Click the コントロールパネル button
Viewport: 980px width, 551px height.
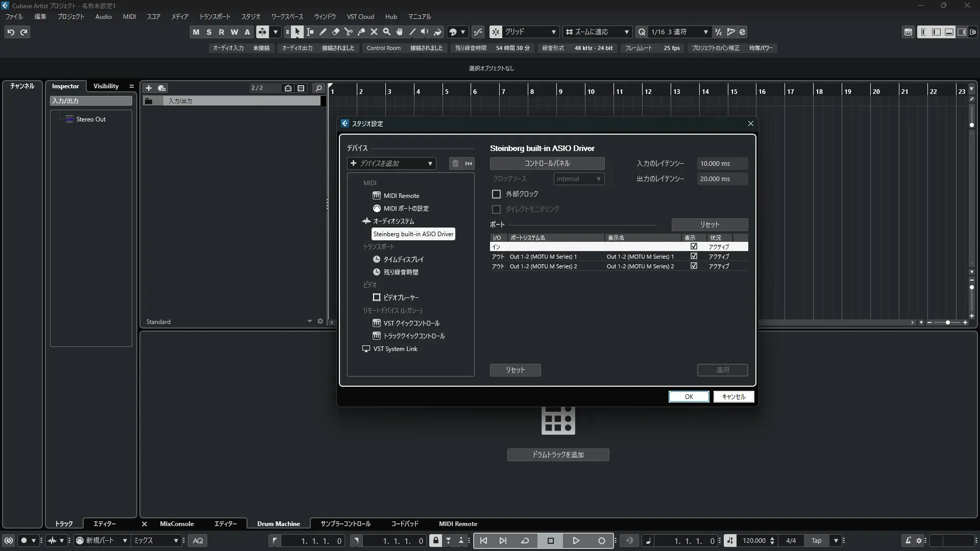pyautogui.click(x=547, y=163)
